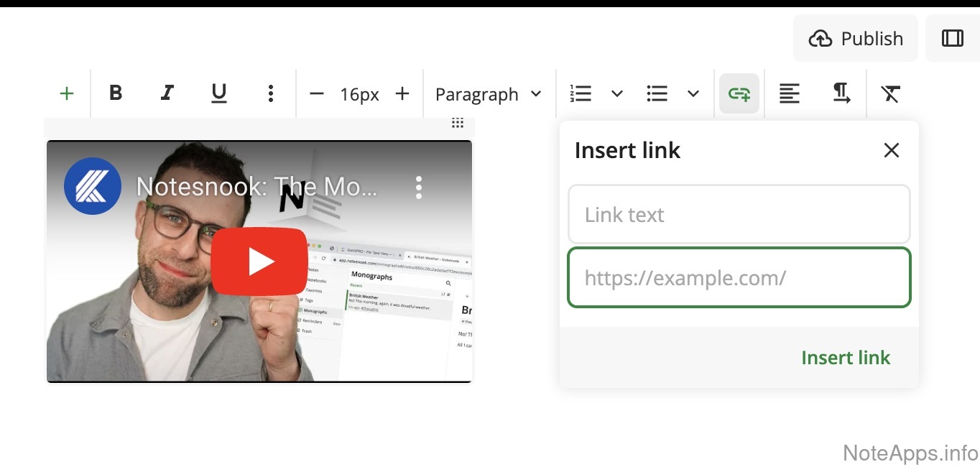Open the Paragraph style dropdown
This screenshot has height=467, width=980.
pyautogui.click(x=489, y=94)
